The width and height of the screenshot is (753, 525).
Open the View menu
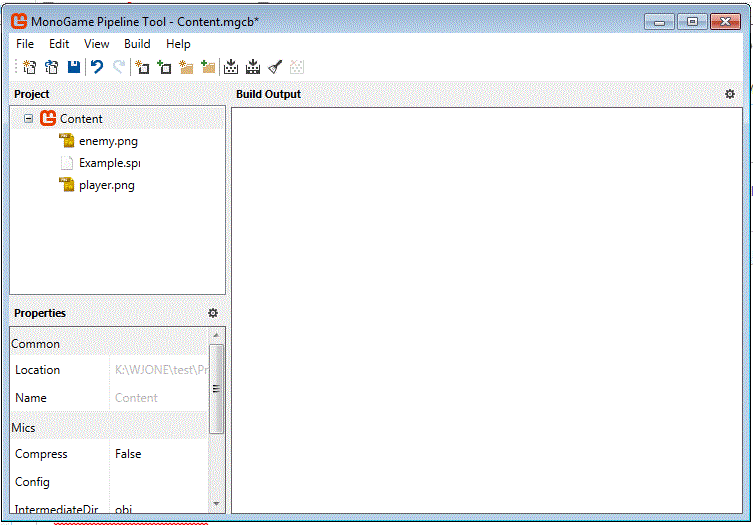point(97,44)
